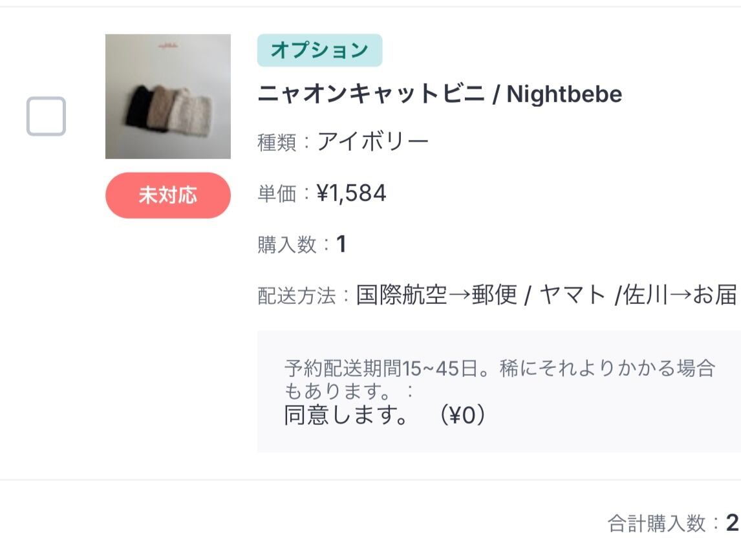The width and height of the screenshot is (741, 560).
Task: Tick the checkbox beside the Nightbebe item
Action: click(46, 116)
